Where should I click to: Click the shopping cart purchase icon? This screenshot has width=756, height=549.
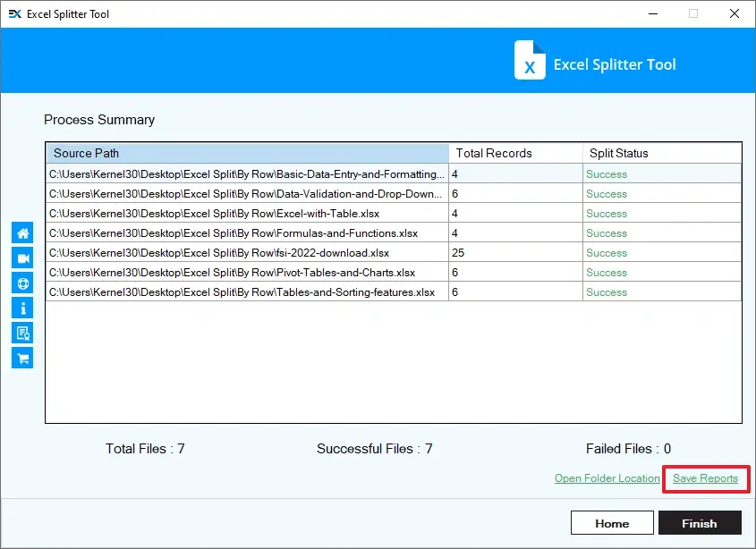(21, 358)
